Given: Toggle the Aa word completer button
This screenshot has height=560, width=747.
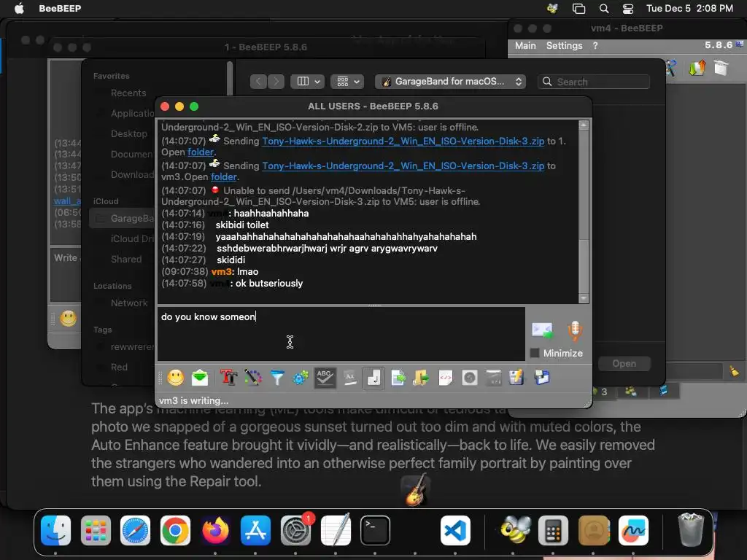Looking at the screenshot, I should [349, 378].
